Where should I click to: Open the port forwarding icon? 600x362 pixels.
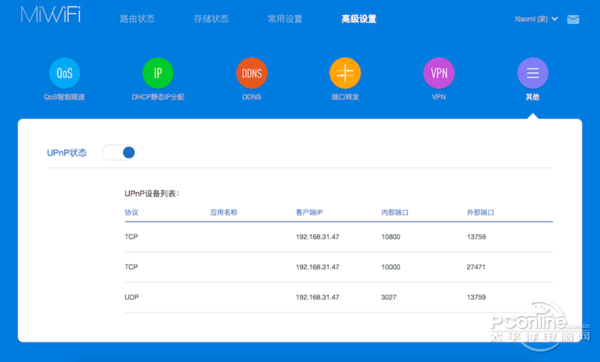pyautogui.click(x=345, y=73)
